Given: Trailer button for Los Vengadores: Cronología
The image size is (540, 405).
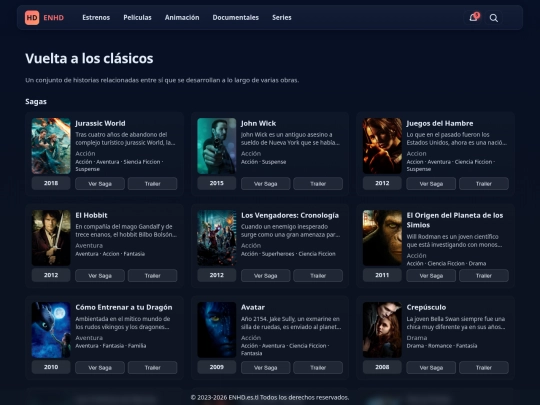Looking at the screenshot, I should click(x=318, y=276).
